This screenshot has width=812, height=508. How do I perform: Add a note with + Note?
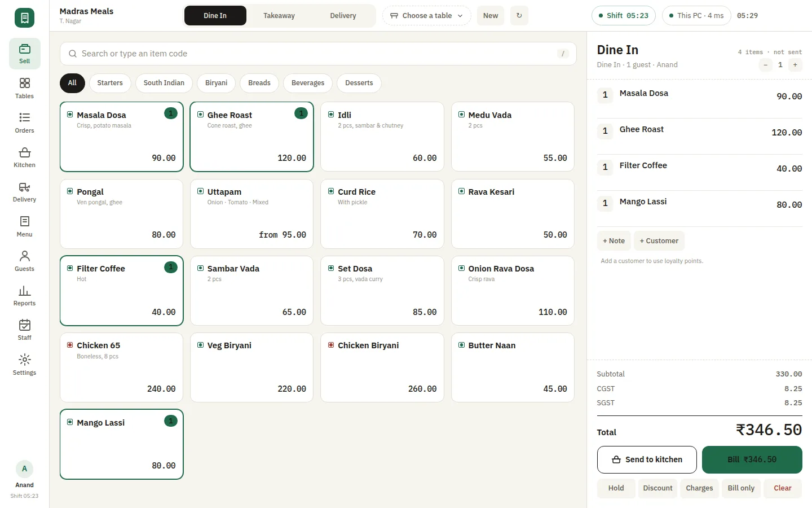pos(614,241)
